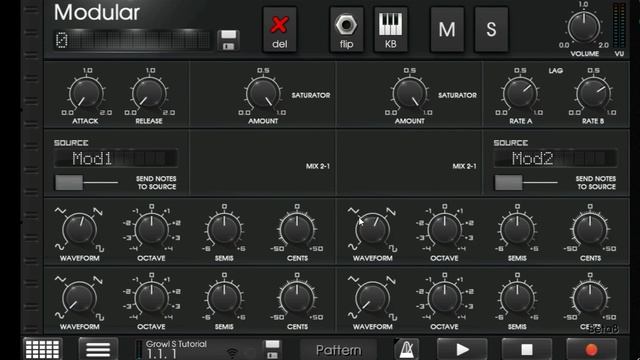Click top-right oscillator WAVEFORM knob
640x360 pixels.
tap(373, 229)
